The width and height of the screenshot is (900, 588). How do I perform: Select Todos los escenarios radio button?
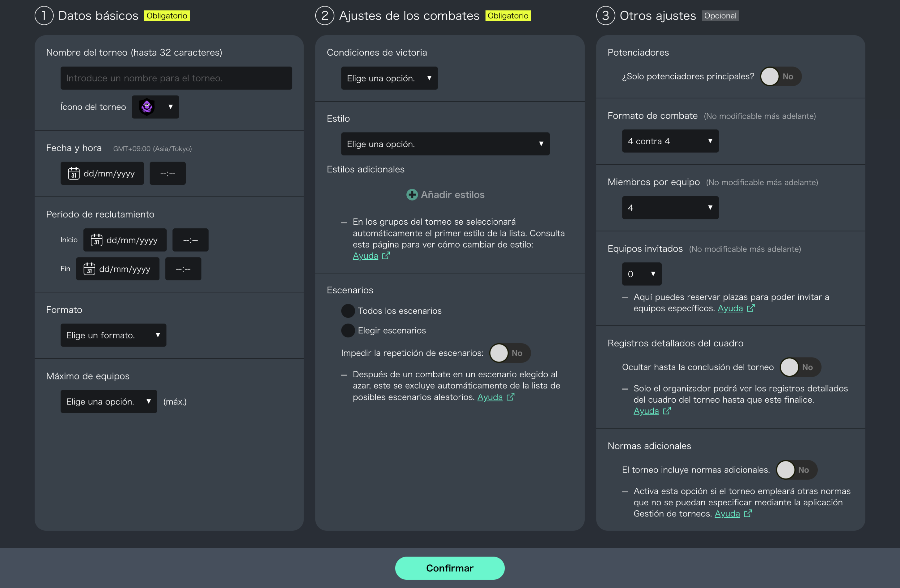(348, 311)
